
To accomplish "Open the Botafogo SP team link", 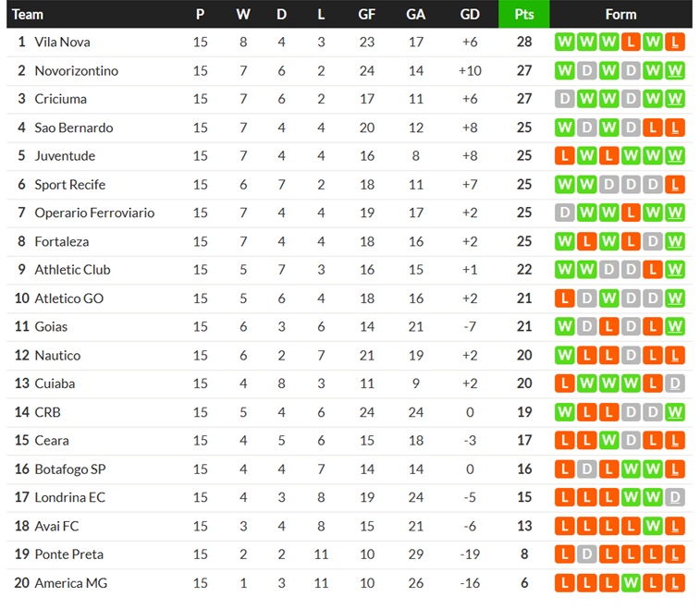I will [x=70, y=469].
